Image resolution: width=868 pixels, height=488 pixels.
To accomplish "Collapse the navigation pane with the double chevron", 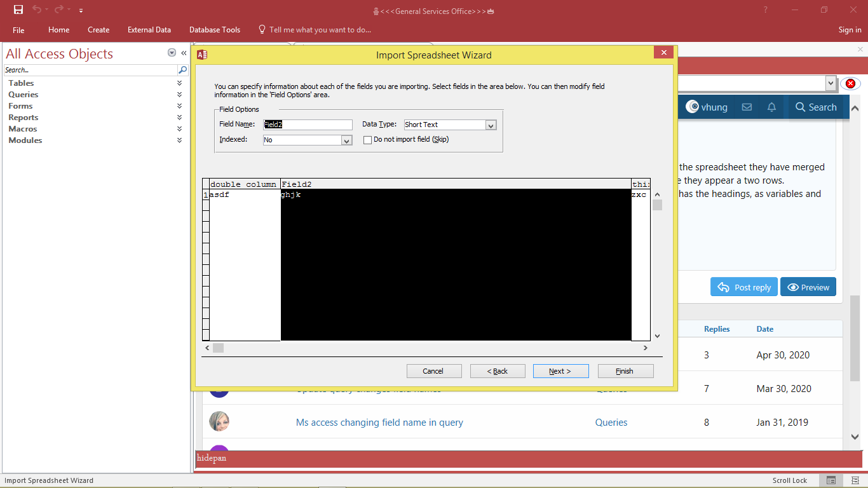I will click(x=184, y=53).
